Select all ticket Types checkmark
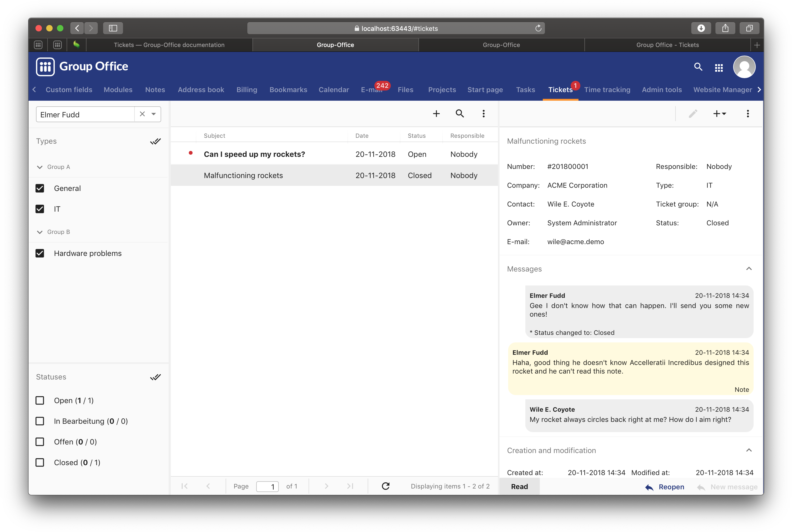Viewport: 792px width, 532px height. pyautogui.click(x=155, y=141)
